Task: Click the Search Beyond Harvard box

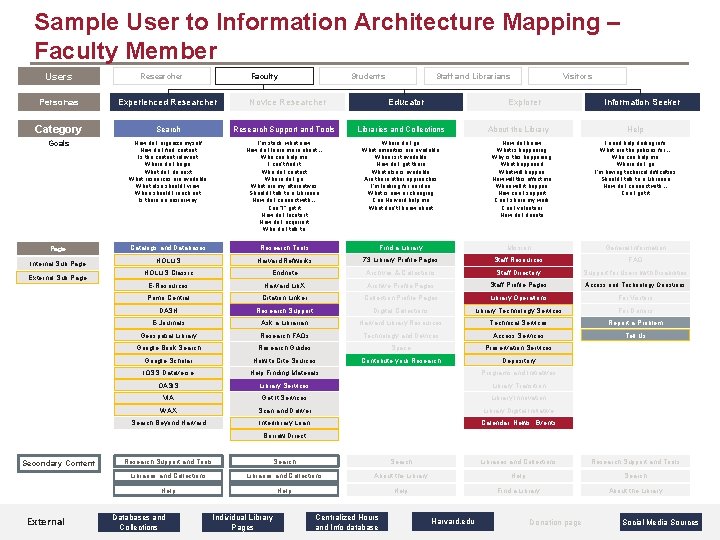Action: [x=168, y=422]
